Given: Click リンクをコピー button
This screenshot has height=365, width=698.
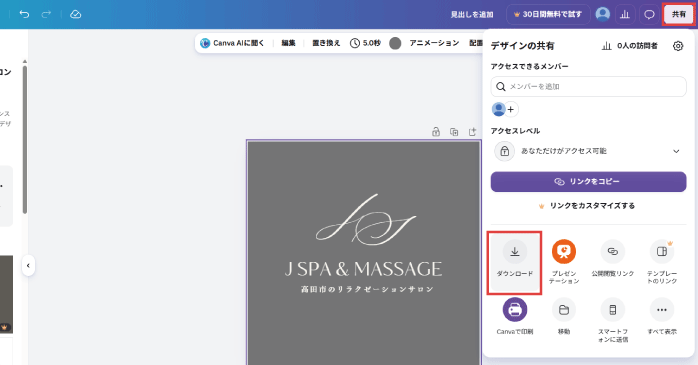Looking at the screenshot, I should (x=588, y=182).
